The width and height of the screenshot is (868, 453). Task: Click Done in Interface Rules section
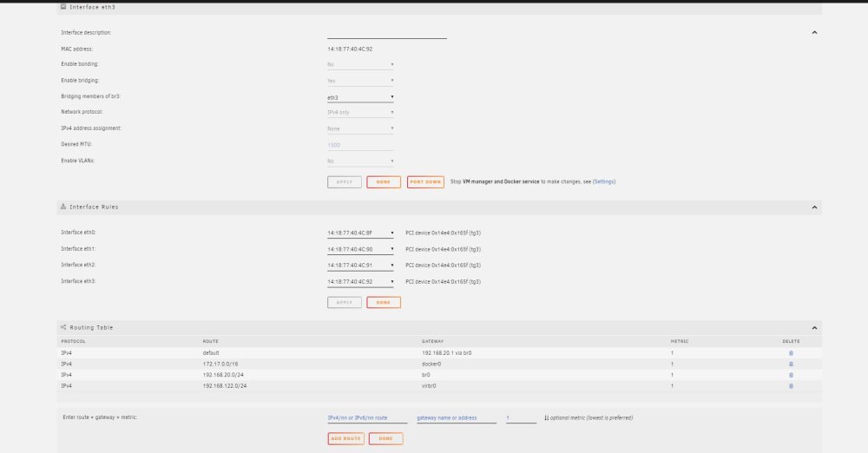point(384,302)
